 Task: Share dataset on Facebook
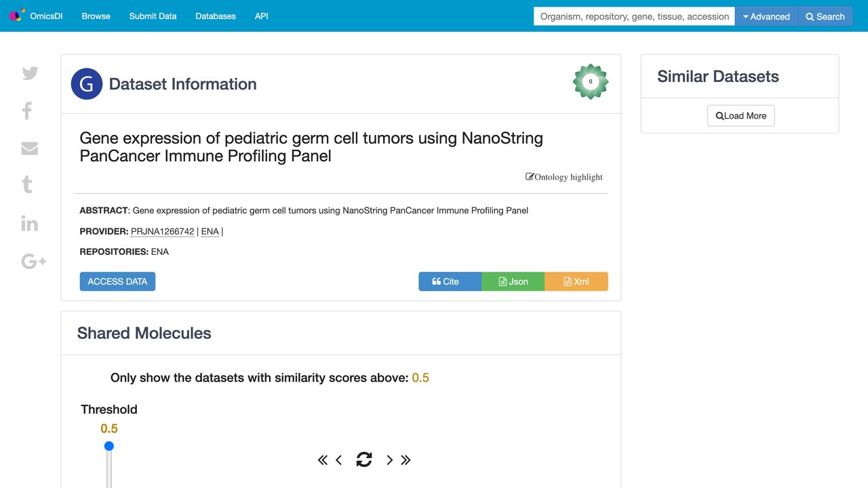click(x=27, y=110)
